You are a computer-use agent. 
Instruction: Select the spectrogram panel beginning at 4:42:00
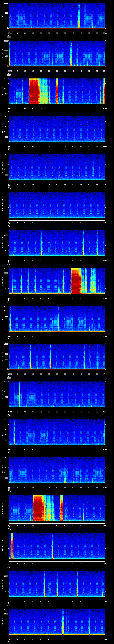click(x=57, y=205)
